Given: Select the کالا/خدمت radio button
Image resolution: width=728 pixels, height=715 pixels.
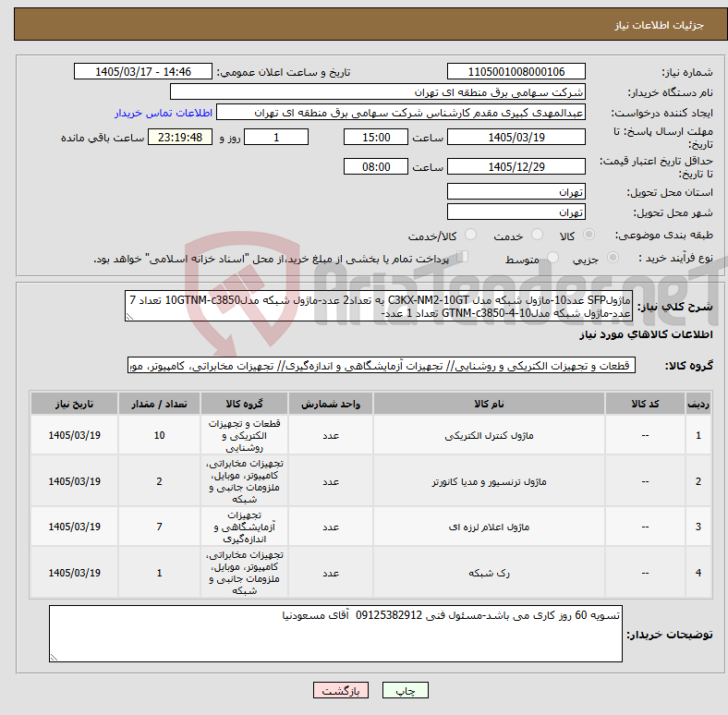Looking at the screenshot, I should coord(471,235).
